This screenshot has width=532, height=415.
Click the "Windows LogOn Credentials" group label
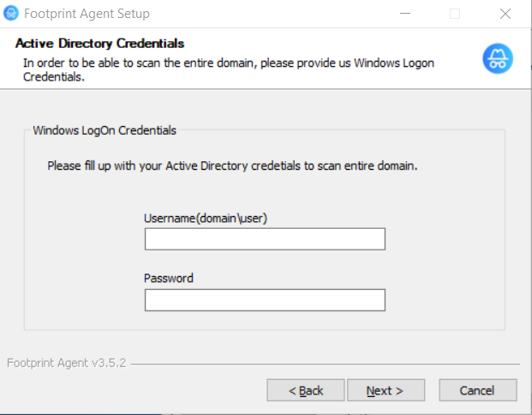coord(105,130)
